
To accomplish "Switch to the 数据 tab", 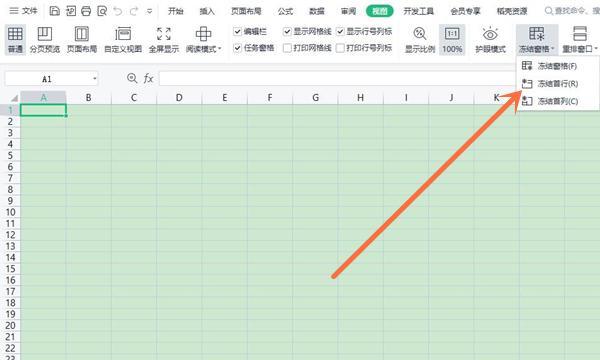I will tap(317, 11).
